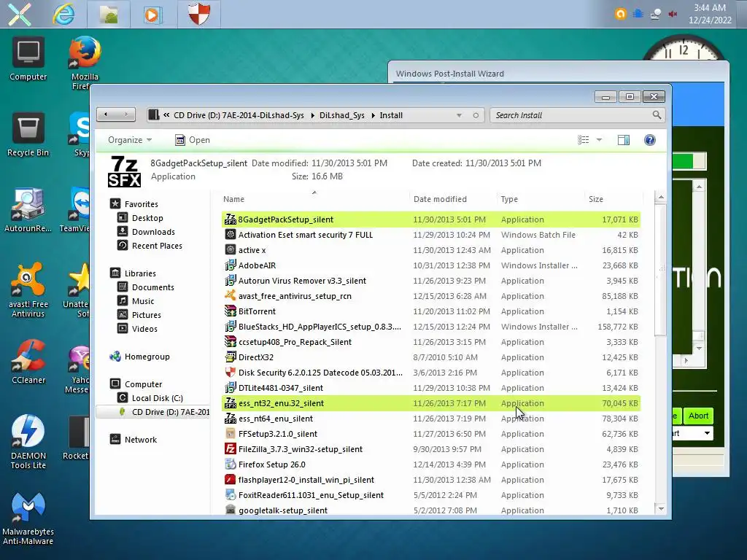Open DAEMON Tools Lite shortcut

28,441
